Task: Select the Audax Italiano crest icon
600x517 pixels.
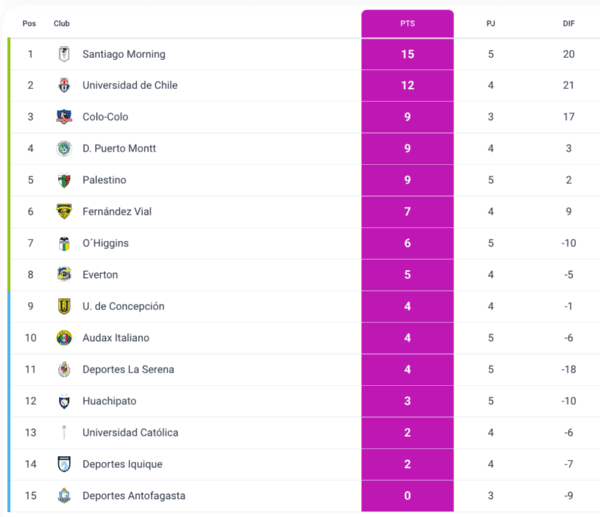Action: coord(64,338)
